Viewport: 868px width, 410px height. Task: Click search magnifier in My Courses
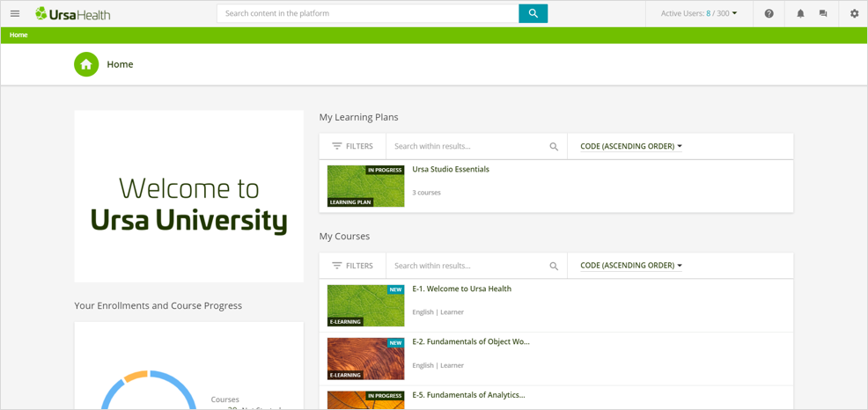pyautogui.click(x=554, y=266)
